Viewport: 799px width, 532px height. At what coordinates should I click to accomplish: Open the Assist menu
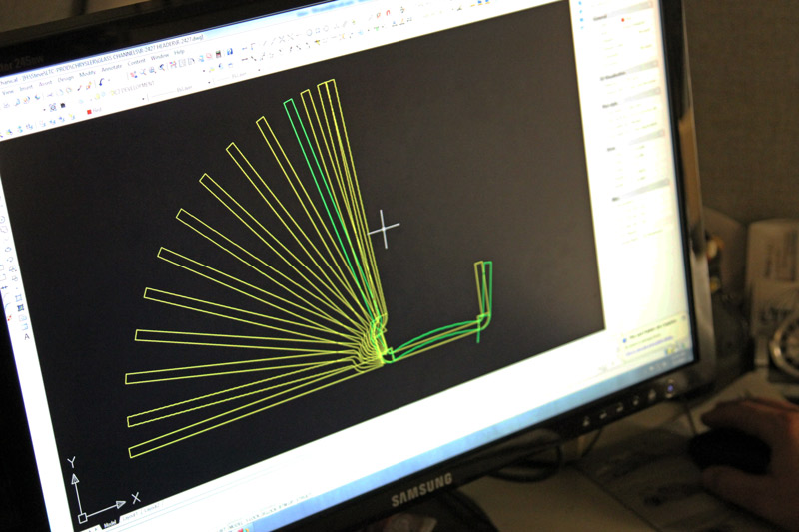point(45,83)
